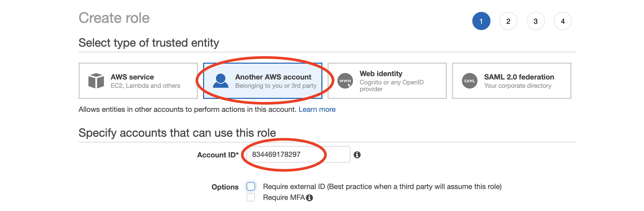This screenshot has width=644, height=211.
Task: Show Account ID info tooltip icon
Action: [357, 155]
